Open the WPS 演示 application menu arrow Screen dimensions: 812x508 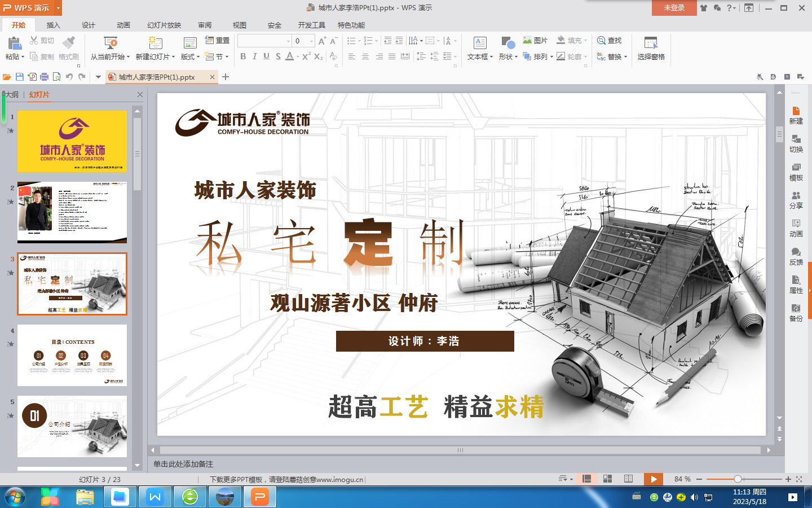click(x=58, y=8)
